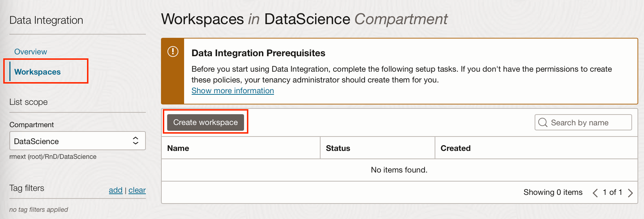Click the Compartment selector up-down arrows
This screenshot has width=644, height=219.
135,141
